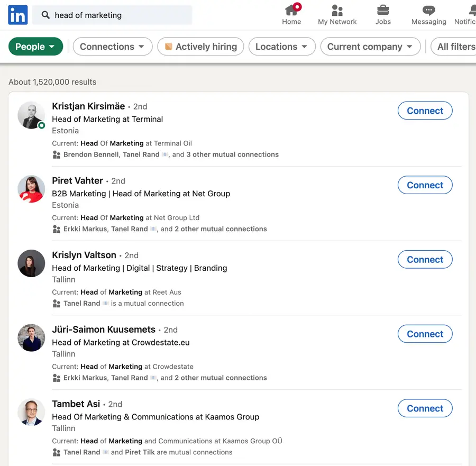This screenshot has width=476, height=466.
Task: Toggle Connections filtering for search results
Action: (x=112, y=47)
